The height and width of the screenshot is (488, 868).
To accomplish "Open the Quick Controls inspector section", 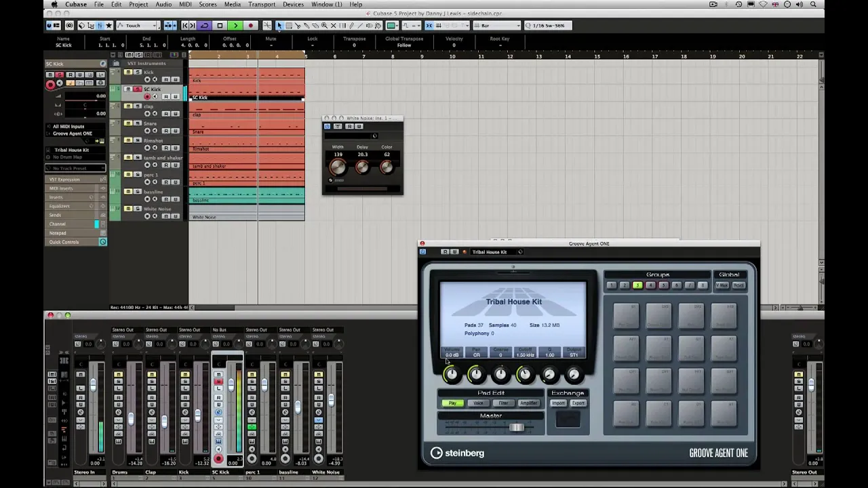I will point(75,242).
